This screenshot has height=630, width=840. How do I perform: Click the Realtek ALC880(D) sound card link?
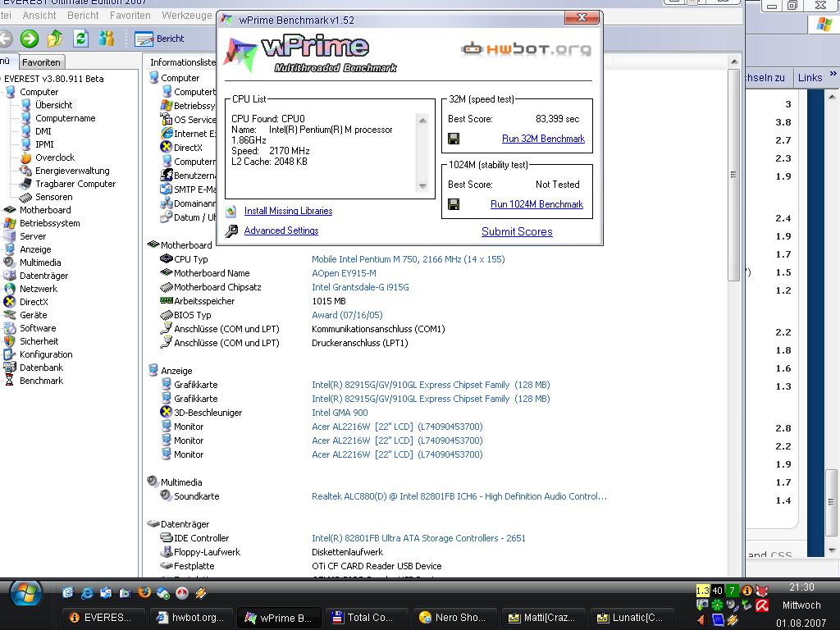point(459,496)
